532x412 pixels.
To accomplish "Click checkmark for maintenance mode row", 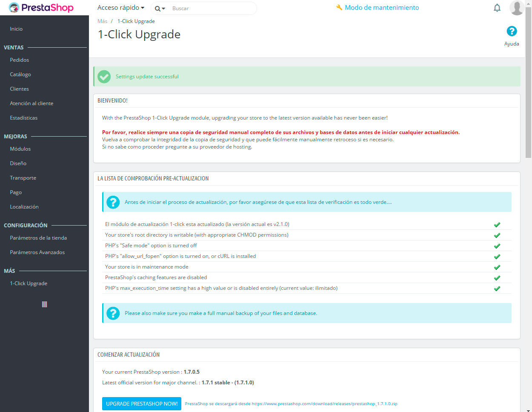I will [x=497, y=267].
